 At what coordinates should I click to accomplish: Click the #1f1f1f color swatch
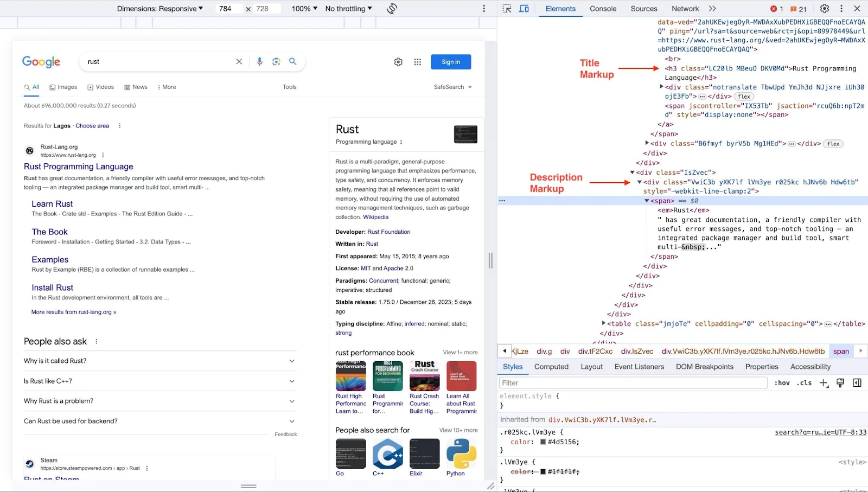coord(543,472)
